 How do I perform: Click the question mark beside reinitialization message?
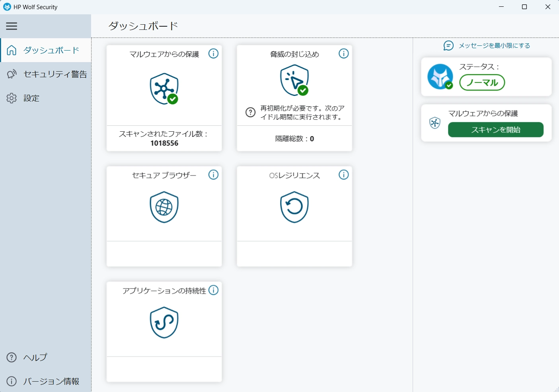(x=250, y=113)
